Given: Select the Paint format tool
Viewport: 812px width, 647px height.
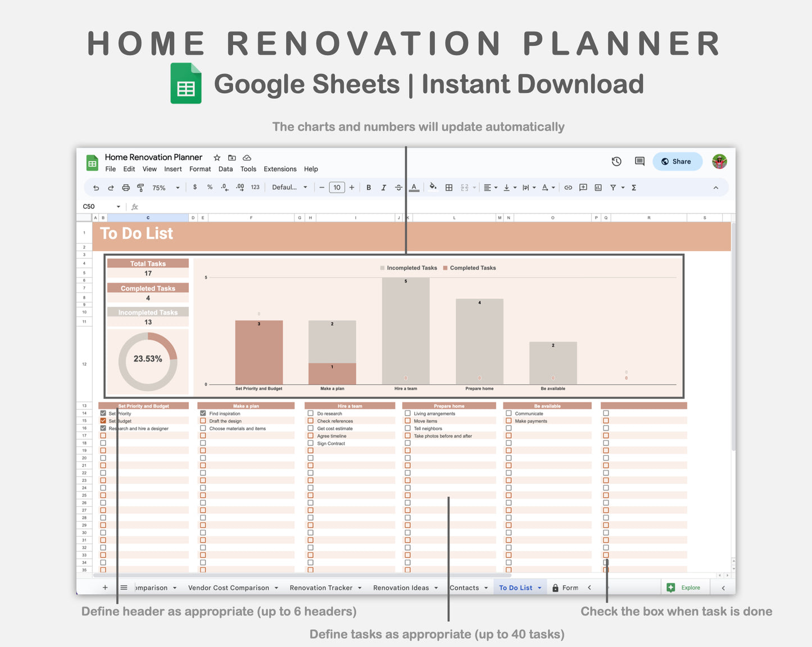Looking at the screenshot, I should point(140,188).
